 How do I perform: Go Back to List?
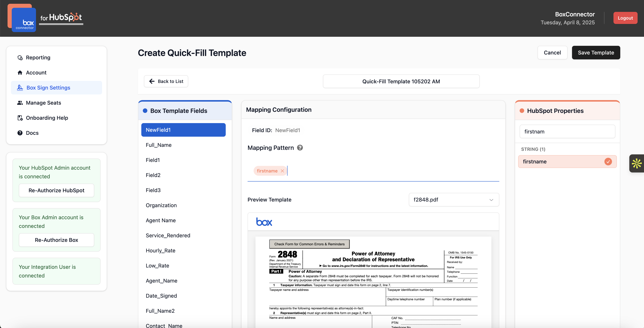pos(166,81)
